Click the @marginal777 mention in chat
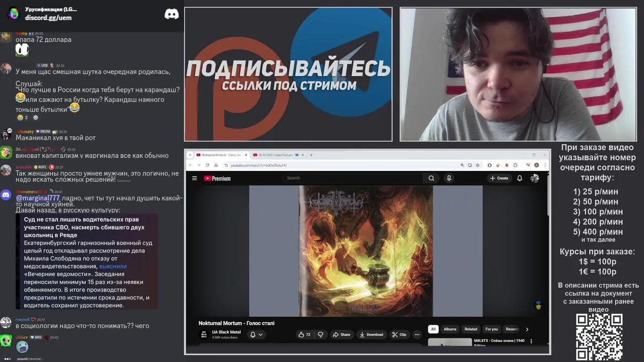 pos(38,198)
